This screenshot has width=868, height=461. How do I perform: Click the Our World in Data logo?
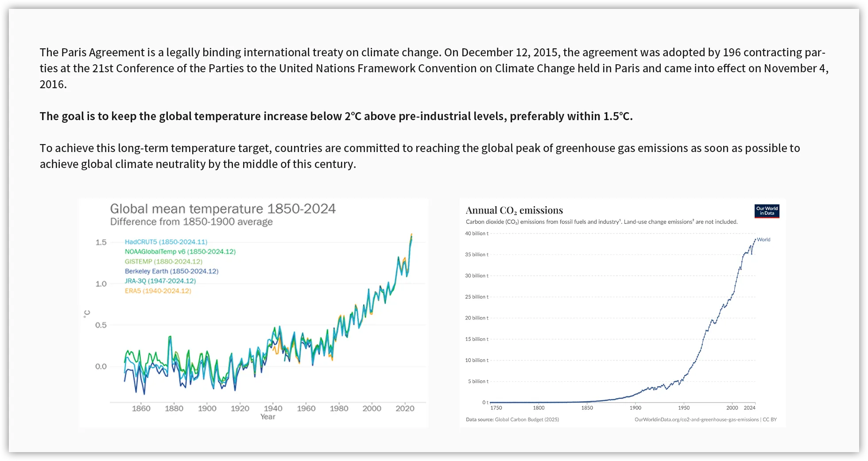(767, 211)
